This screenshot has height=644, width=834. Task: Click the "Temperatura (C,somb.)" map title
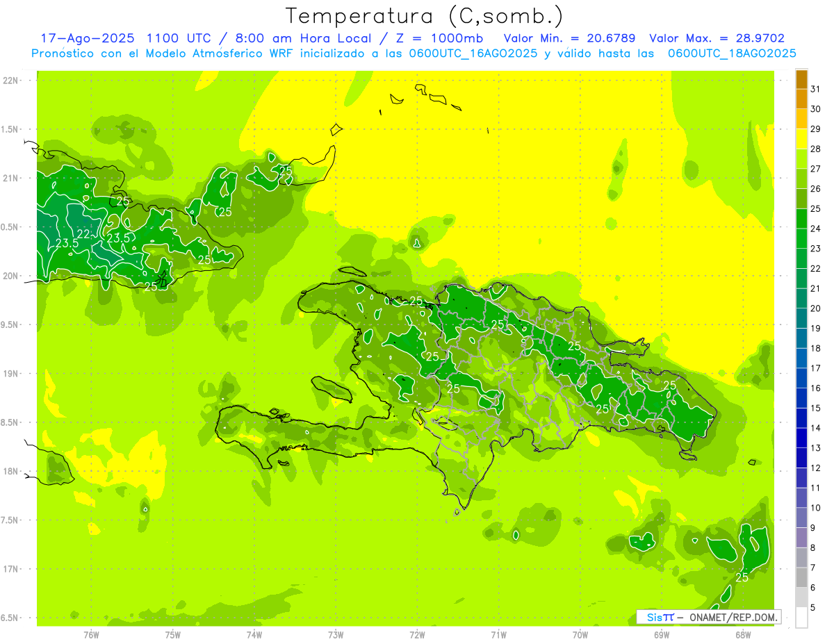tap(425, 16)
